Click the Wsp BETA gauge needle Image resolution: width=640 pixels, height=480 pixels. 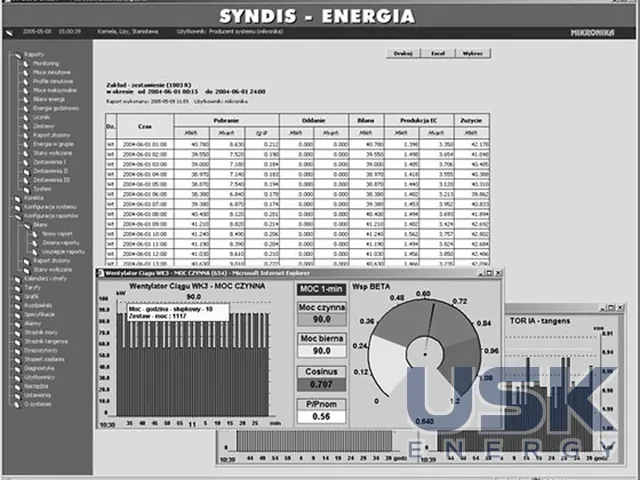(429, 329)
